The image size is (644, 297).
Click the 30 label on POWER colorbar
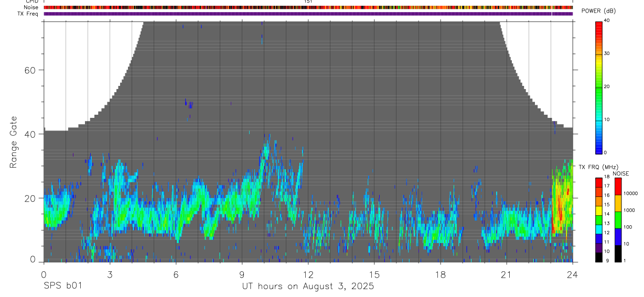coord(607,53)
